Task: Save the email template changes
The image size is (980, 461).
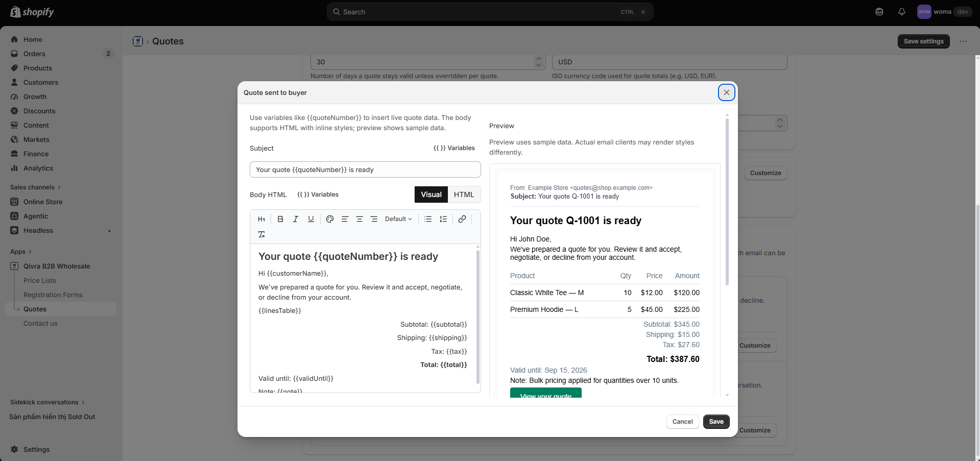Action: pos(716,422)
